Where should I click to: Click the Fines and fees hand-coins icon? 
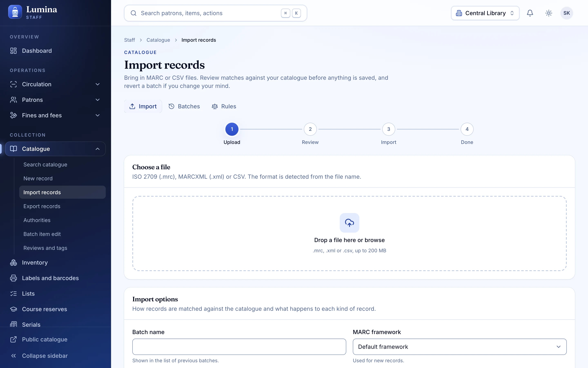click(13, 115)
